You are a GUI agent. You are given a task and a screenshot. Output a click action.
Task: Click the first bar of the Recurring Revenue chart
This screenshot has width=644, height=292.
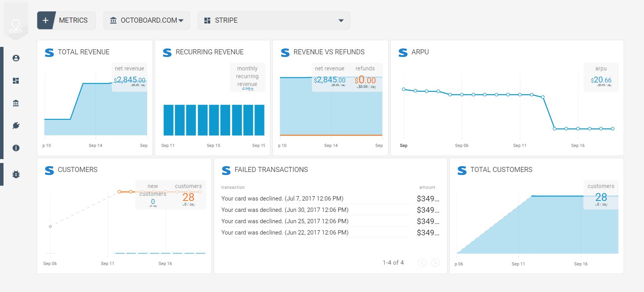[168, 120]
